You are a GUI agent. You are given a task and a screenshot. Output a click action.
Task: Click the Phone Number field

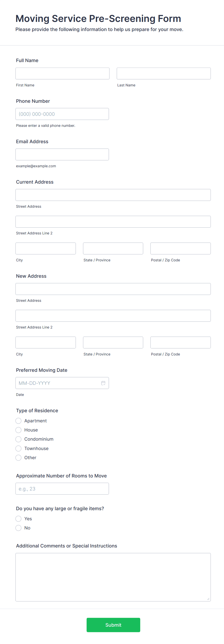click(x=62, y=114)
